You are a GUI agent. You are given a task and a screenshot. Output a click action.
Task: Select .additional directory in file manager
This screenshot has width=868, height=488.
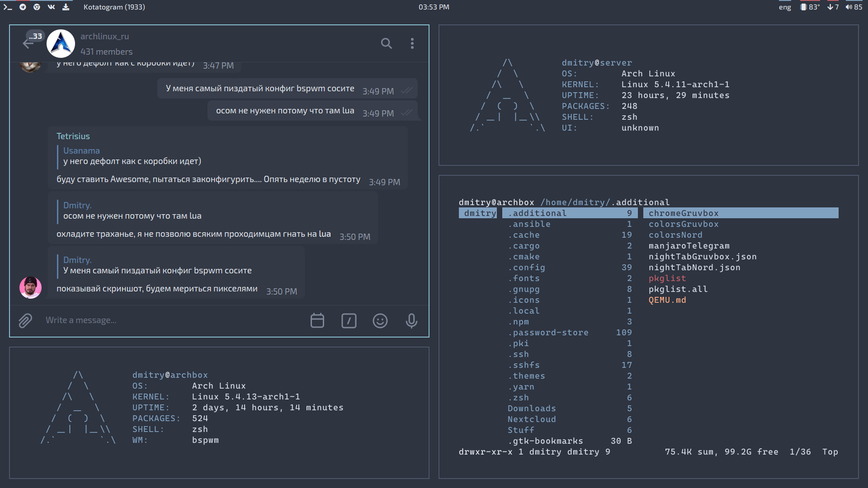(570, 213)
